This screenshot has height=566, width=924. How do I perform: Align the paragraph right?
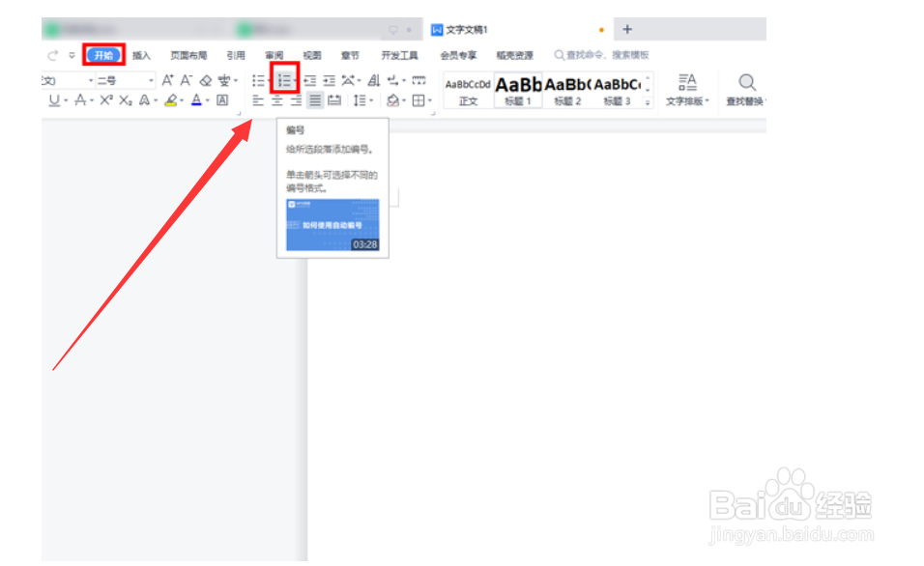296,100
